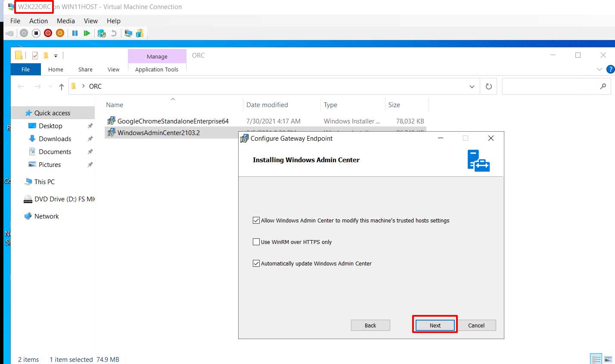
Task: Click the Explorer search box
Action: [x=557, y=86]
